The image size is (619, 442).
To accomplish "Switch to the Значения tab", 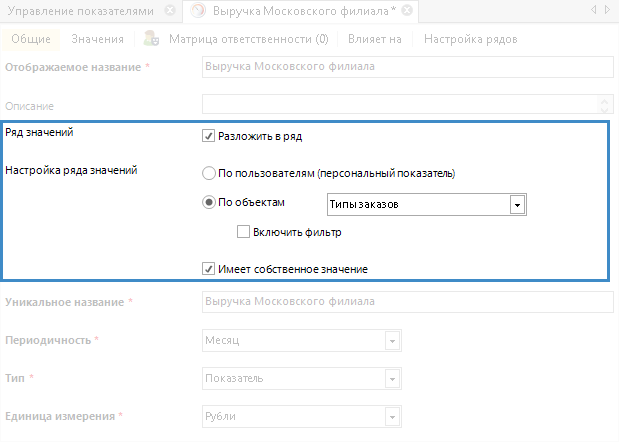I will pyautogui.click(x=97, y=40).
